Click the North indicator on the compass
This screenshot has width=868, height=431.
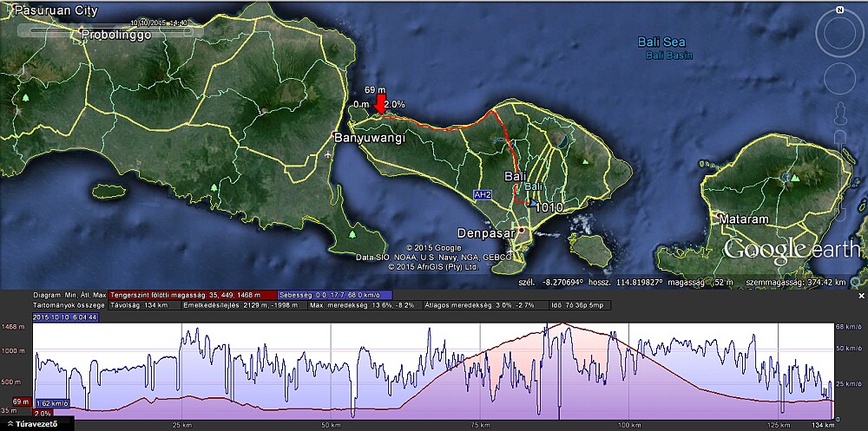(x=839, y=10)
